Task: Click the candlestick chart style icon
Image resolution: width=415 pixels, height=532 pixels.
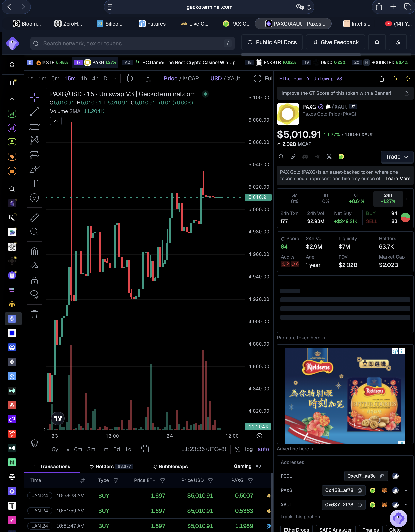Action: (x=130, y=78)
